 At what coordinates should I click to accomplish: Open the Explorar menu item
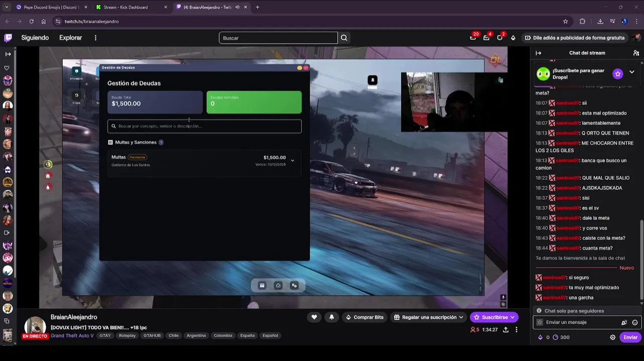point(70,38)
